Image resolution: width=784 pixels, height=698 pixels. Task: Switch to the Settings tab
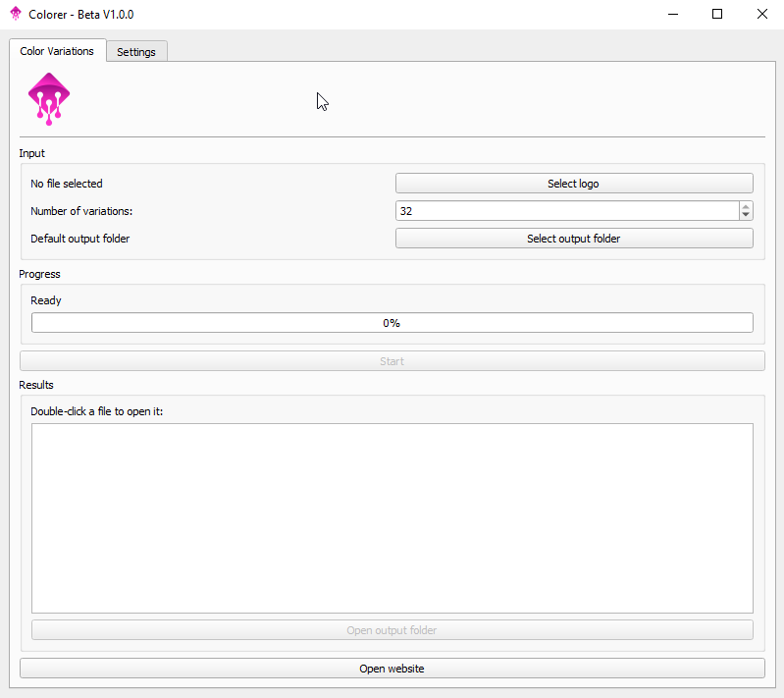pos(136,52)
